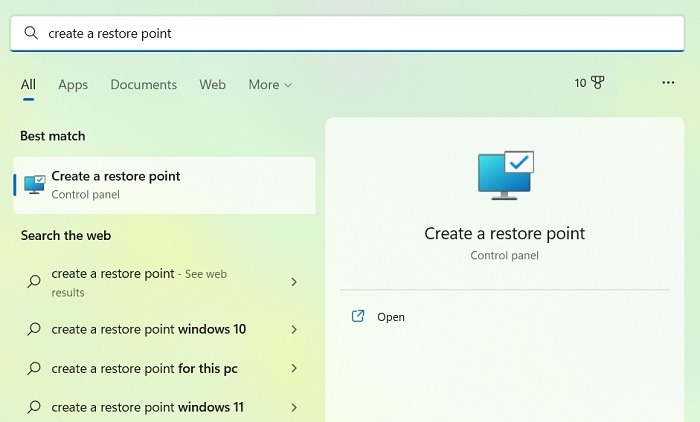This screenshot has height=422, width=700.
Task: Expand the chevron for 'for this pc' suggestion
Action: [294, 368]
